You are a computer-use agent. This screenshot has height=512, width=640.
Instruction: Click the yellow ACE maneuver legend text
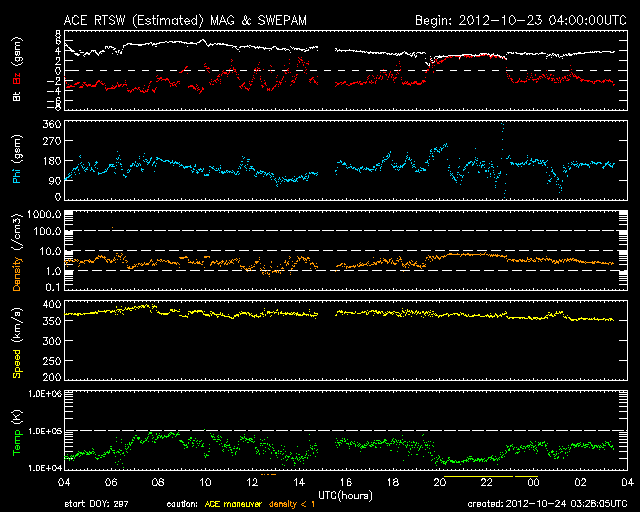(233, 503)
